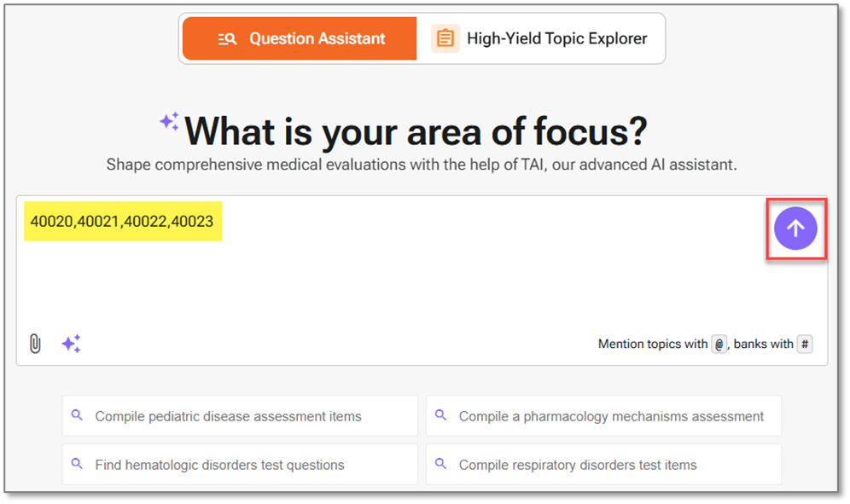Select Find hematologic disorders test questions
The width and height of the screenshot is (850, 504).
click(240, 465)
